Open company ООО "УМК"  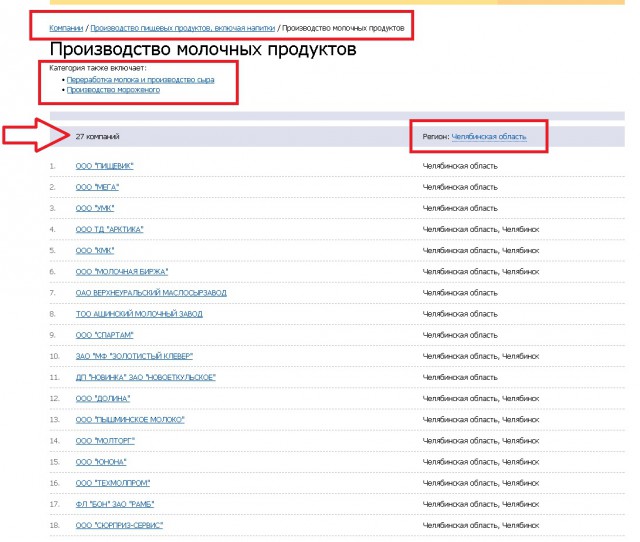tap(95, 209)
